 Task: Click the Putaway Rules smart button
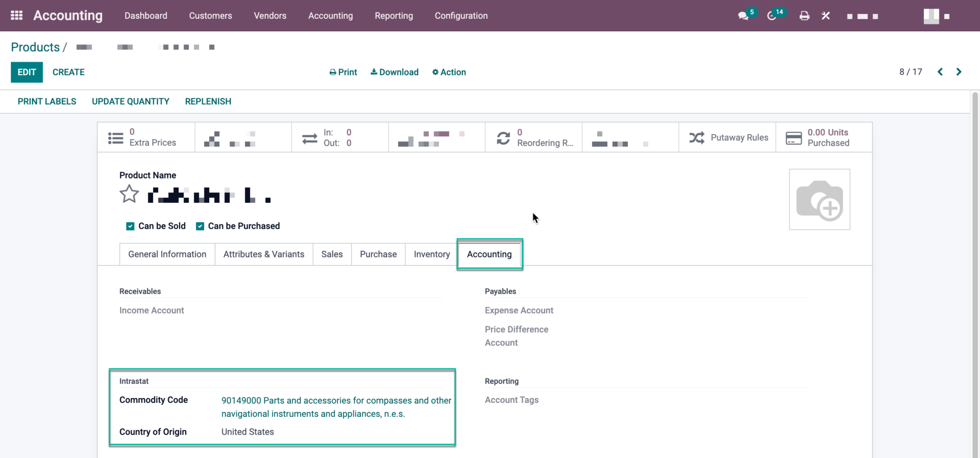tap(727, 137)
